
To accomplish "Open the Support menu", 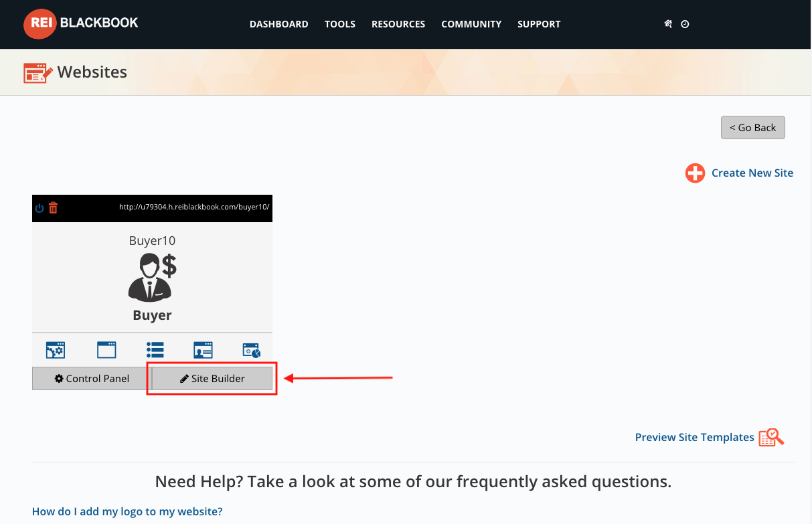I will [x=539, y=24].
